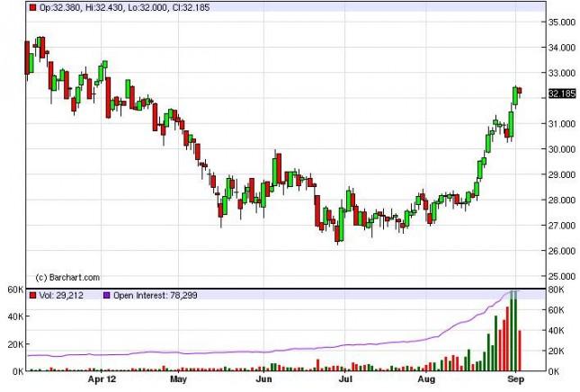Image resolution: width=580 pixels, height=392 pixels.
Task: Click the 60K left volume axis label
Action: [16, 290]
